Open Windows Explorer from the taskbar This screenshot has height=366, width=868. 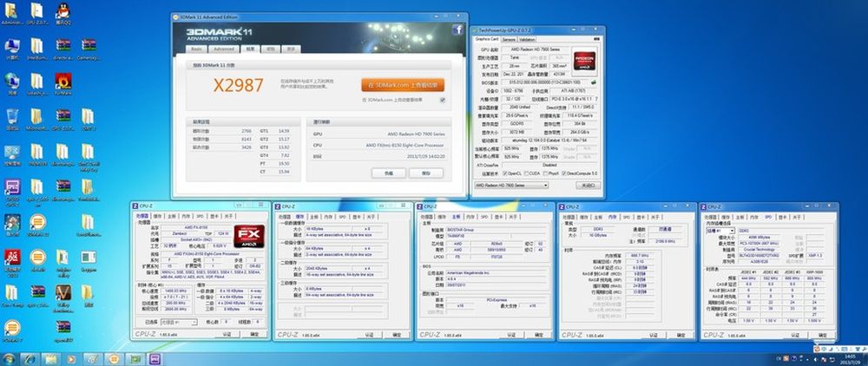click(x=49, y=359)
